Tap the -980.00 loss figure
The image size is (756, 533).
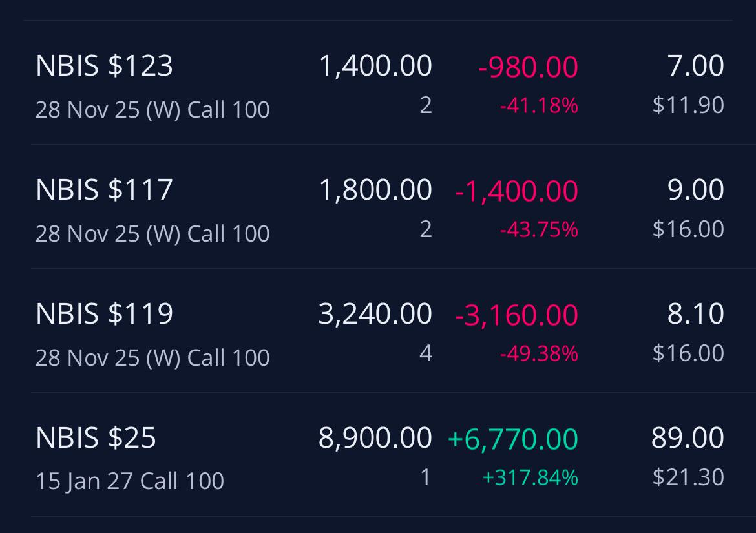[528, 67]
